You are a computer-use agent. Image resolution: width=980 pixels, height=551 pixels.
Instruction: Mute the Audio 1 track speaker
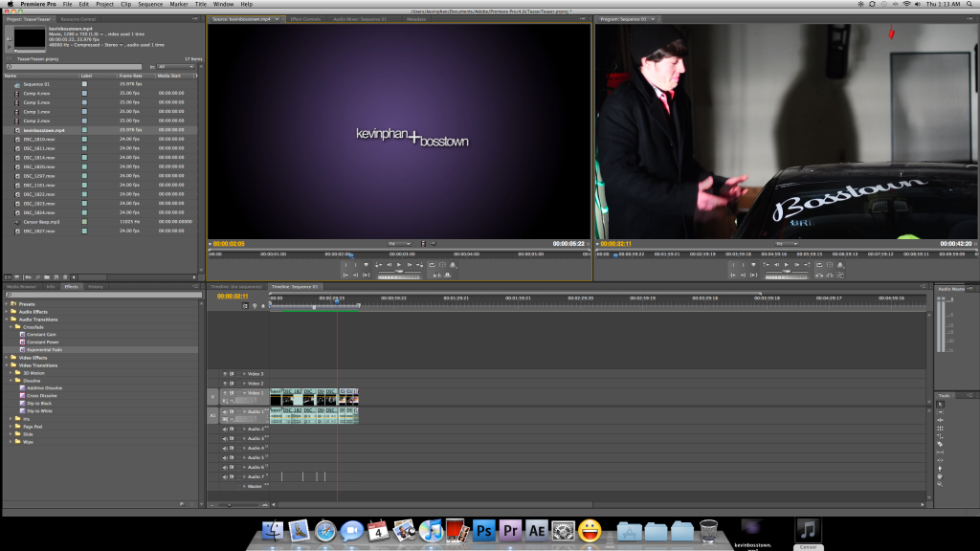tap(225, 412)
